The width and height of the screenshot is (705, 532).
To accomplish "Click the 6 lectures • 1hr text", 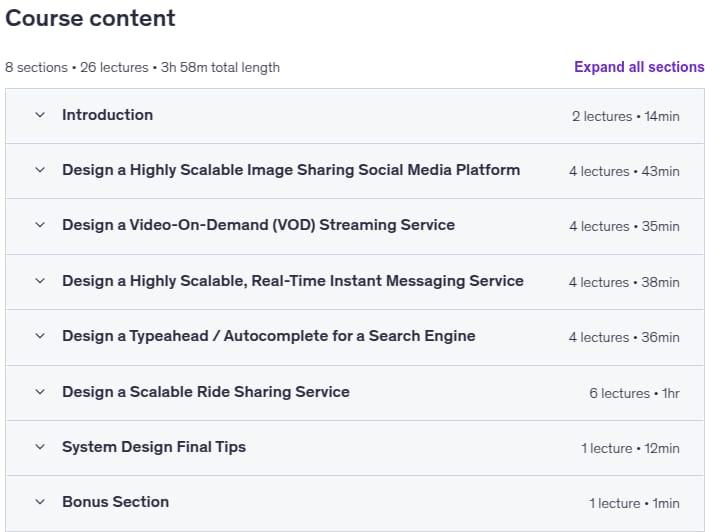I will click(634, 393).
